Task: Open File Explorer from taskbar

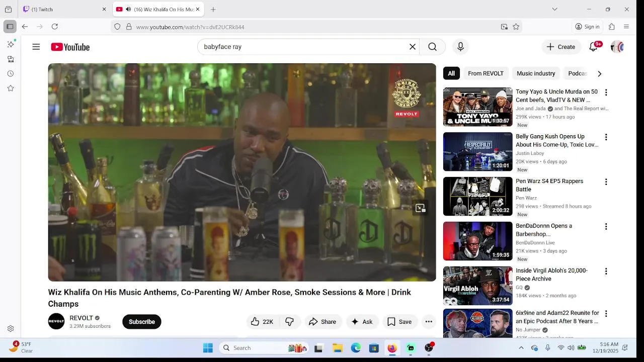Action: 338,348
